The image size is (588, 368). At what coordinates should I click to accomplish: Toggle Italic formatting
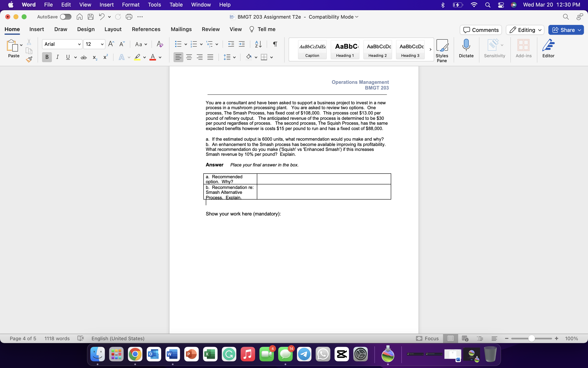(57, 57)
